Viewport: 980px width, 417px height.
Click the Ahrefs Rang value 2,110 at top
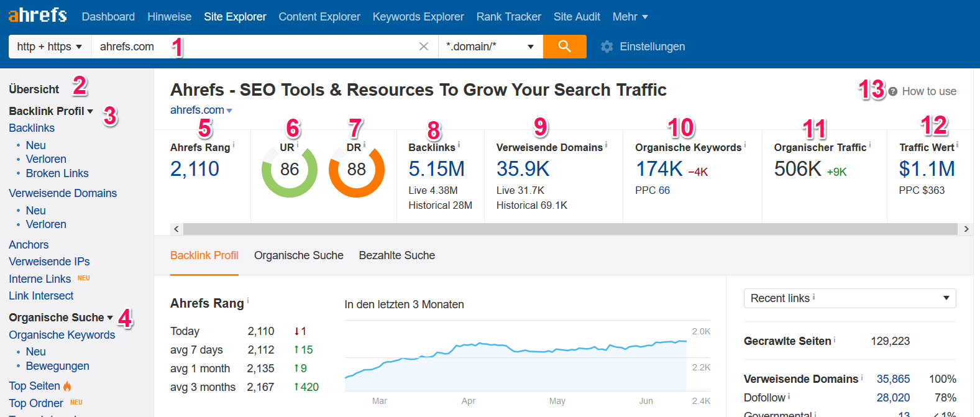195,169
